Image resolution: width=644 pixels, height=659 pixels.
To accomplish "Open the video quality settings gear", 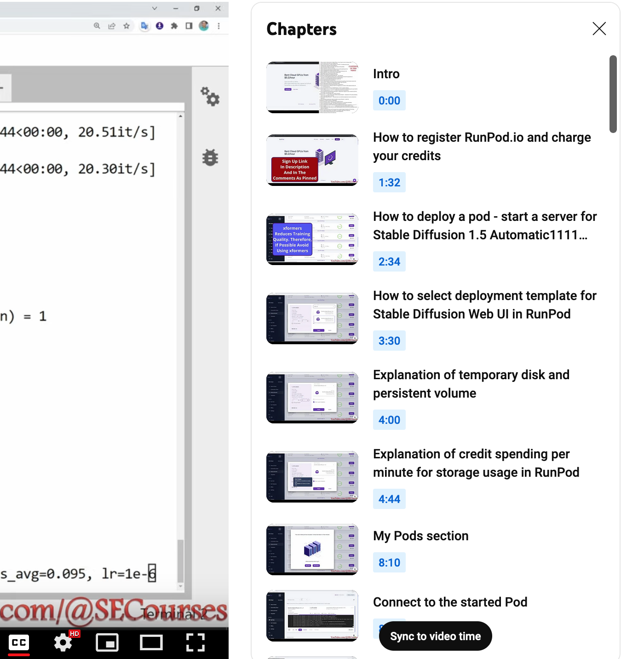I will (x=63, y=642).
